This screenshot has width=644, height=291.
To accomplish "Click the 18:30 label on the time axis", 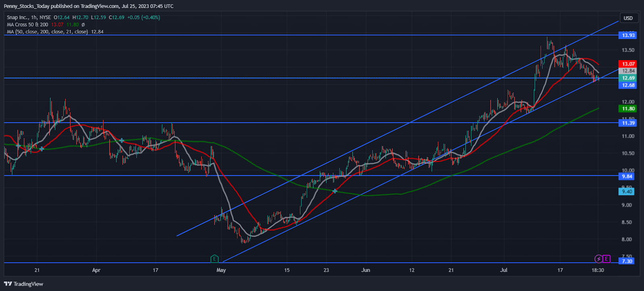I will point(598,270).
